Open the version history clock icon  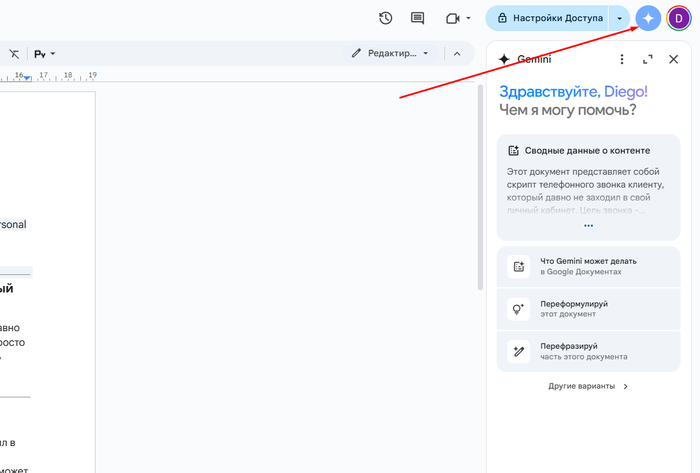(x=386, y=18)
